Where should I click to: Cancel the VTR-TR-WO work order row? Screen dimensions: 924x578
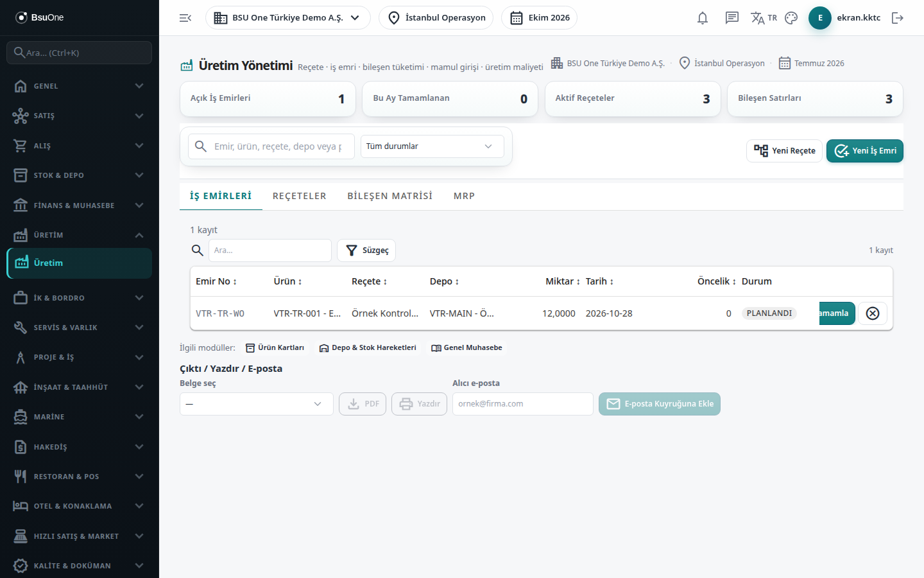(873, 313)
